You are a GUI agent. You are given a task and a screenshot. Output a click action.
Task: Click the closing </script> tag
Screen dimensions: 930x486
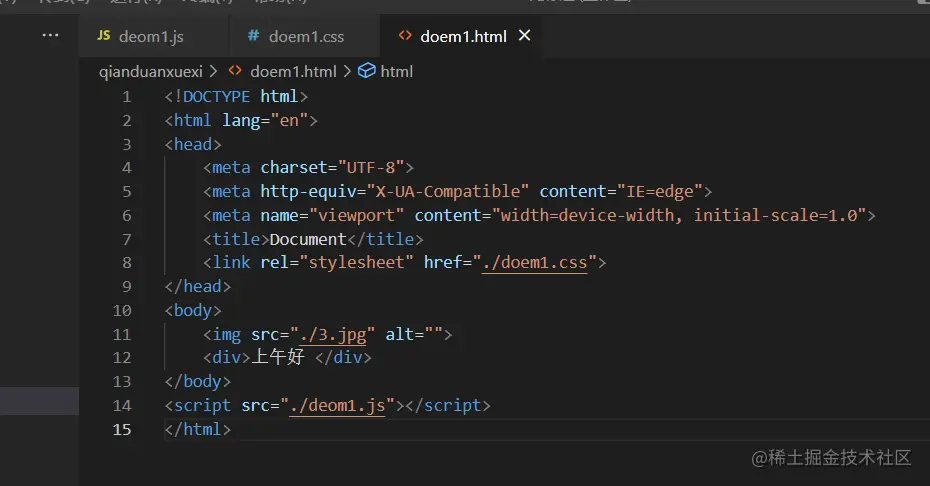tap(448, 405)
